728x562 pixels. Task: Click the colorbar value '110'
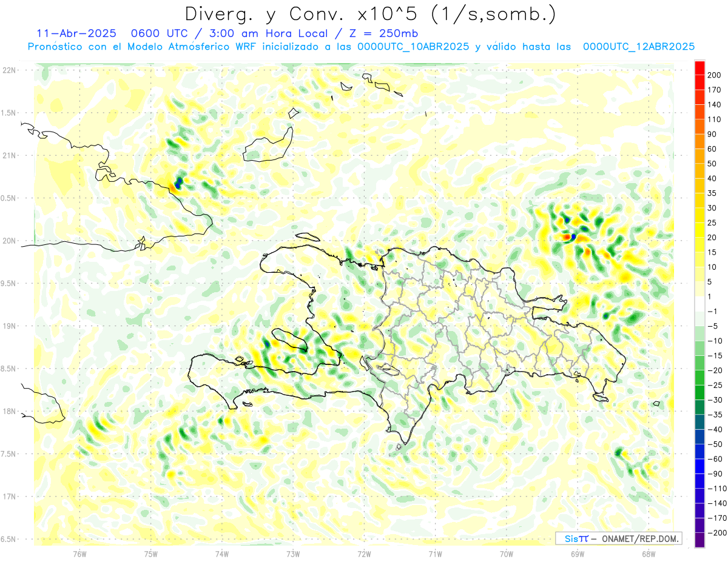point(715,119)
